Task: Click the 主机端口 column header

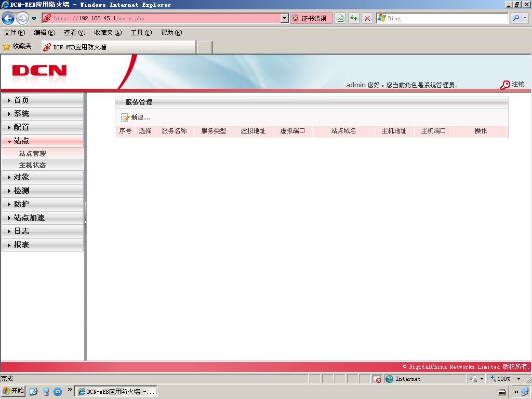Action: tap(433, 130)
